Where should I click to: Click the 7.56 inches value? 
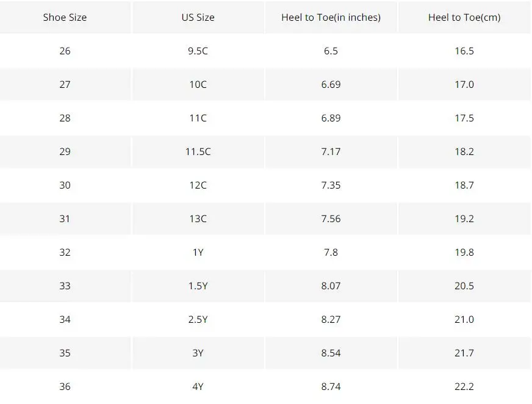coord(331,218)
